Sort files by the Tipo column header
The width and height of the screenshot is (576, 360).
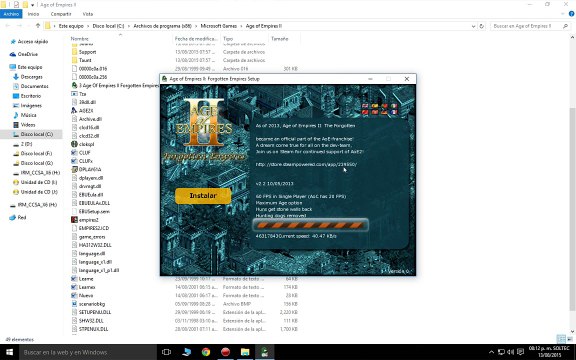point(228,39)
